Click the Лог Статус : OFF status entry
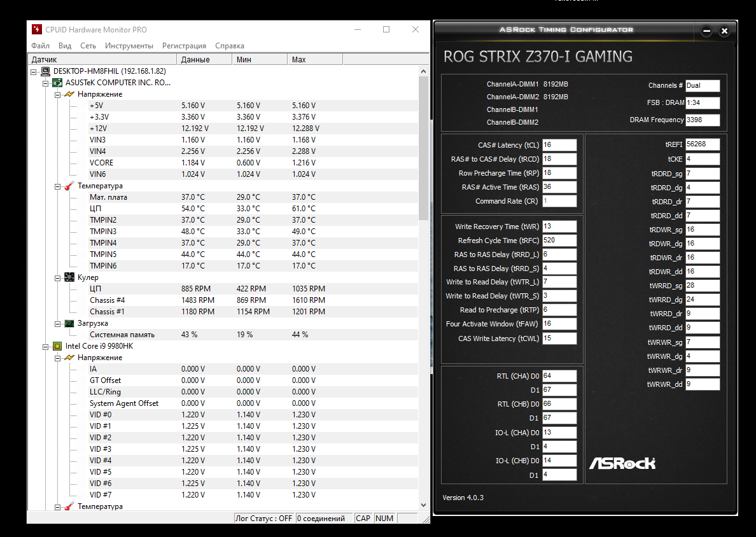 (263, 519)
